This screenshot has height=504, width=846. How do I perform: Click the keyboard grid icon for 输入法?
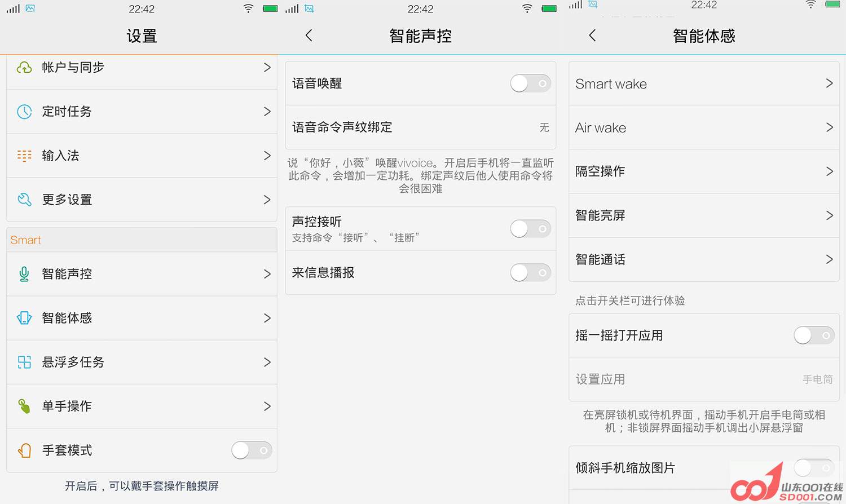(24, 156)
